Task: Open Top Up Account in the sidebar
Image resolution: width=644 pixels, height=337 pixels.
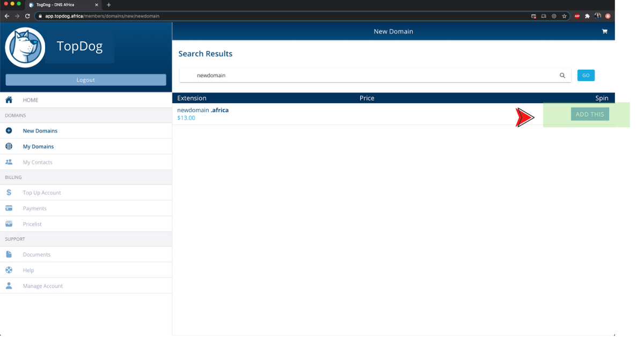Action: pos(86,192)
